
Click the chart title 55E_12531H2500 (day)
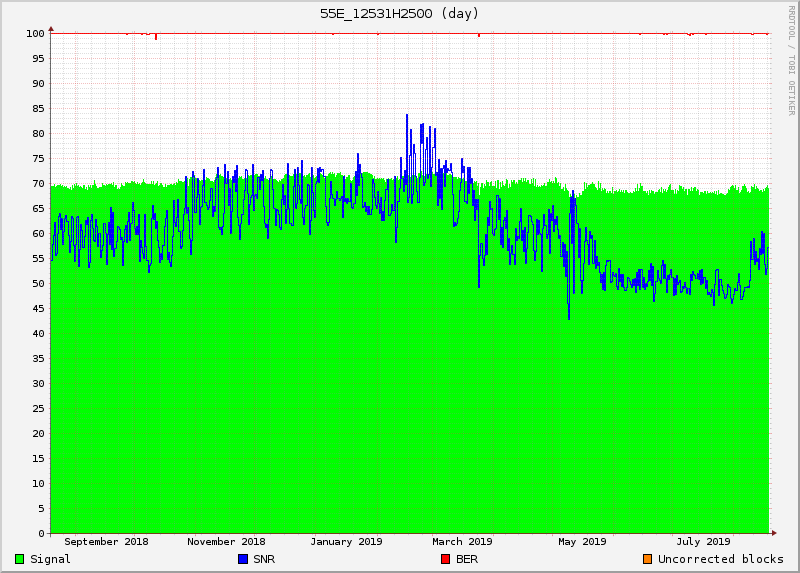[399, 14]
